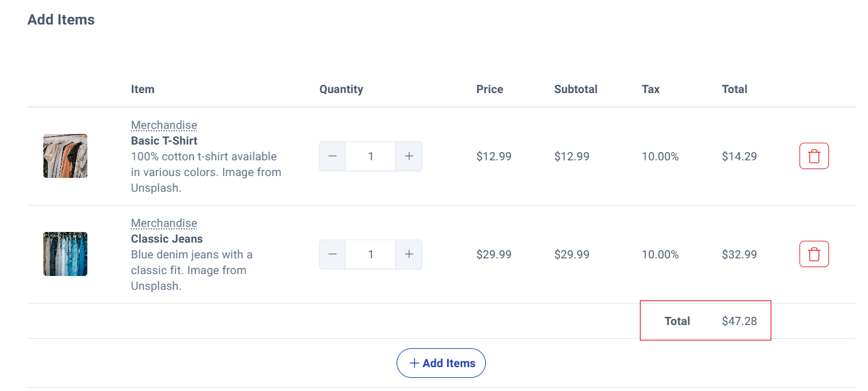Screen dimensions: 868x391
Task: Click the Subtotal column header
Action: [x=576, y=89]
